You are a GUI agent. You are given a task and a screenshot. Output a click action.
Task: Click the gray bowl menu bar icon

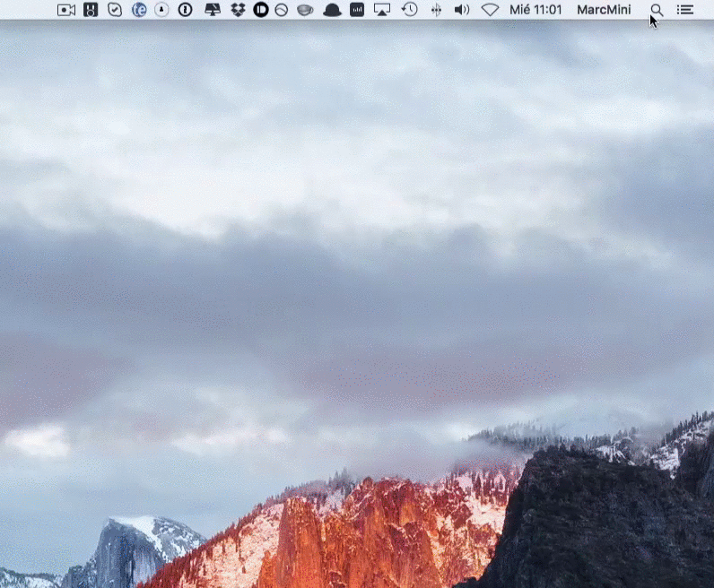tap(305, 10)
